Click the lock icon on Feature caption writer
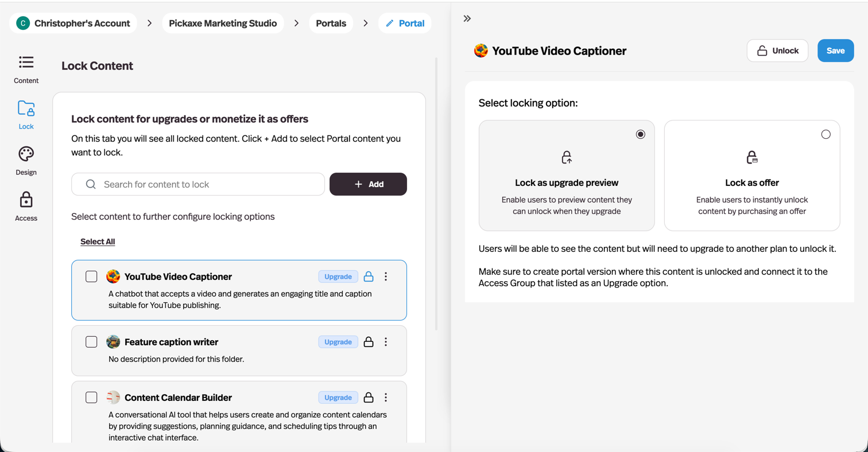Image resolution: width=868 pixels, height=452 pixels. [x=369, y=341]
